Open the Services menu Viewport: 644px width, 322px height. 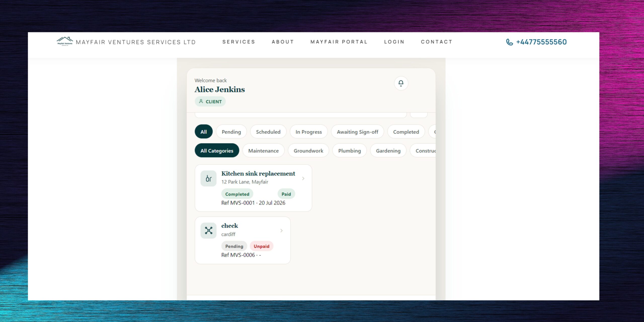click(x=239, y=42)
